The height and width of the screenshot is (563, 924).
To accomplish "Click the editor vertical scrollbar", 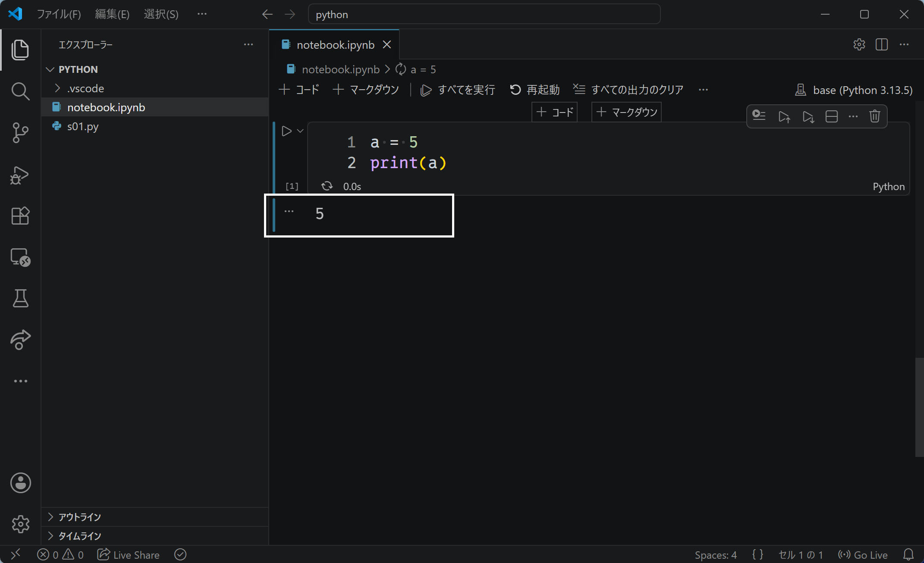I will pyautogui.click(x=919, y=407).
